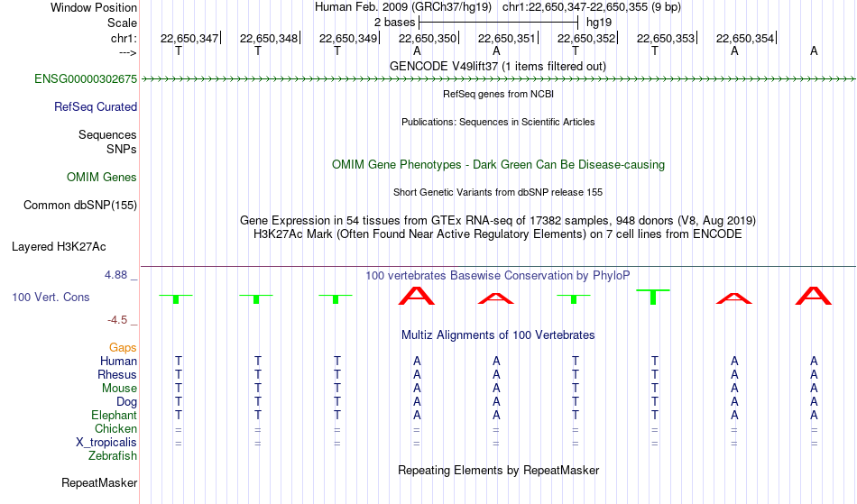The image size is (857, 504).
Task: Click the ENSG00000302675 gene label
Action: [86, 79]
